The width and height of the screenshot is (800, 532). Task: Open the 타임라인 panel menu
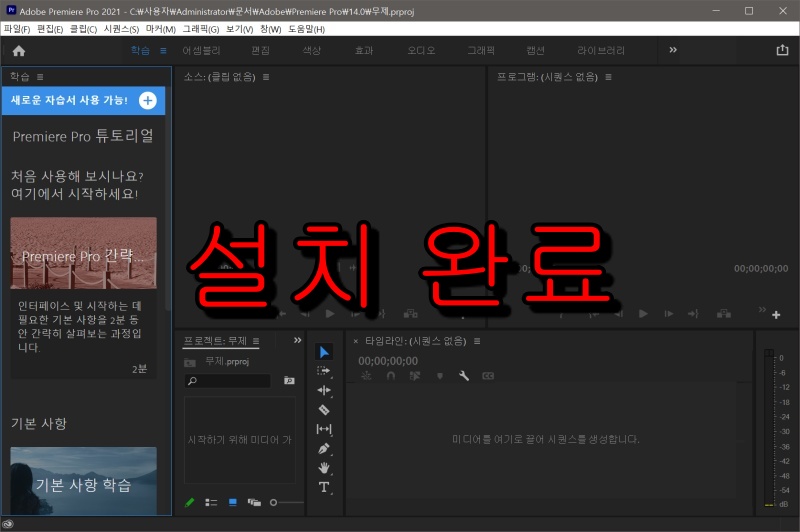[x=477, y=341]
